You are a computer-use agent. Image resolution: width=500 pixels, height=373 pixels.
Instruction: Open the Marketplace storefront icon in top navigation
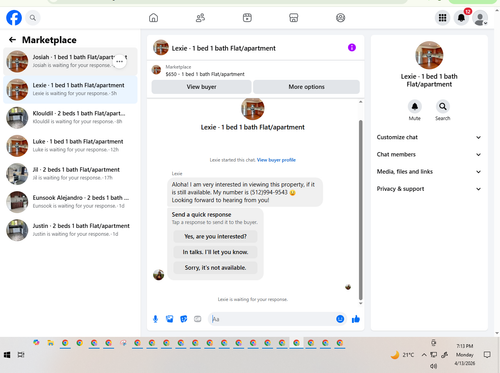coord(294,18)
